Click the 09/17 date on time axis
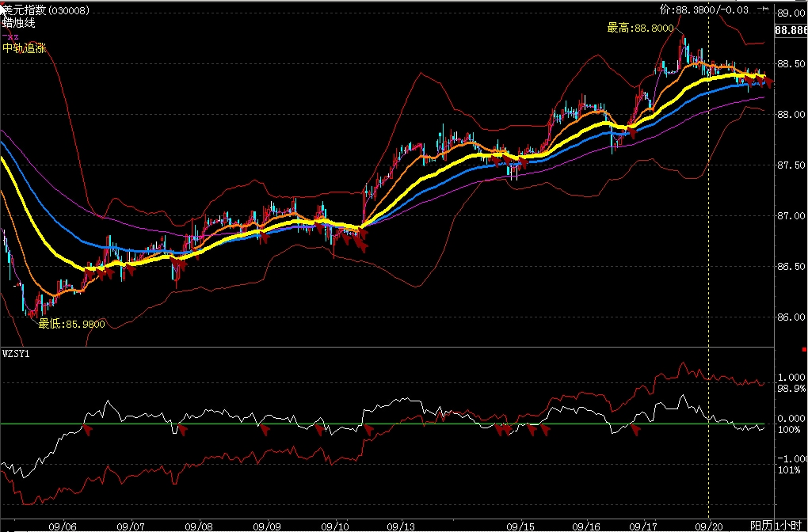 point(642,526)
